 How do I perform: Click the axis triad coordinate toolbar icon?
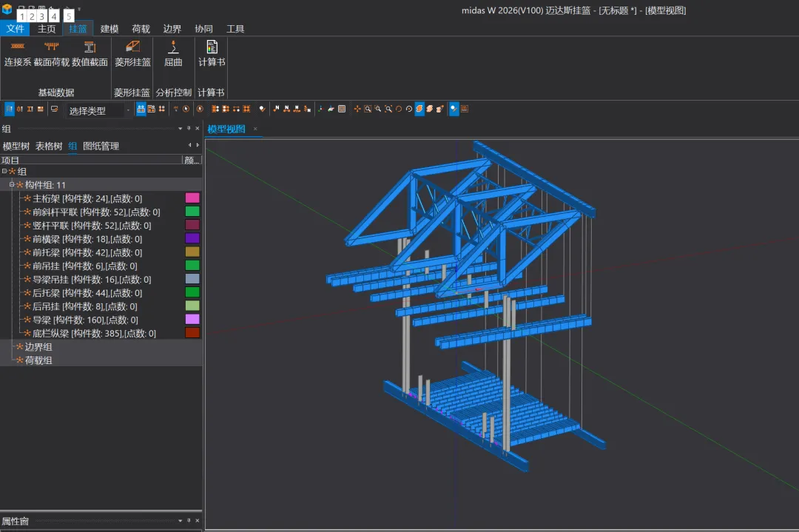point(320,109)
